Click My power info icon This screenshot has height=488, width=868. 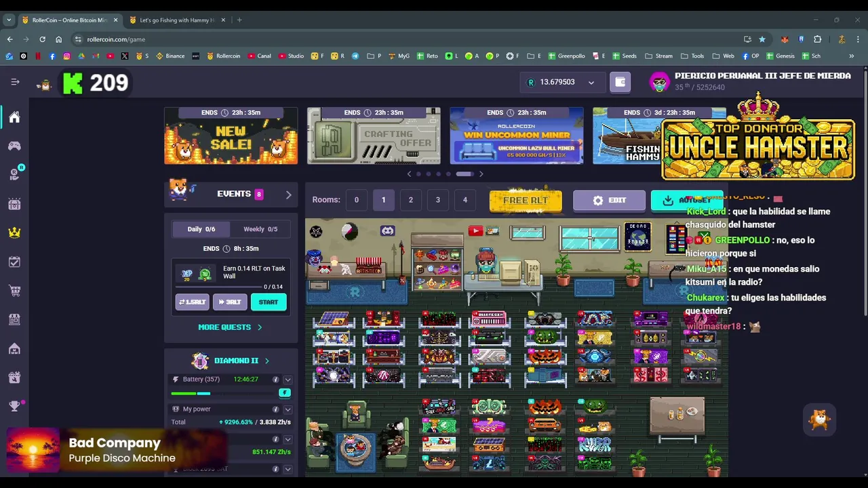click(x=275, y=409)
